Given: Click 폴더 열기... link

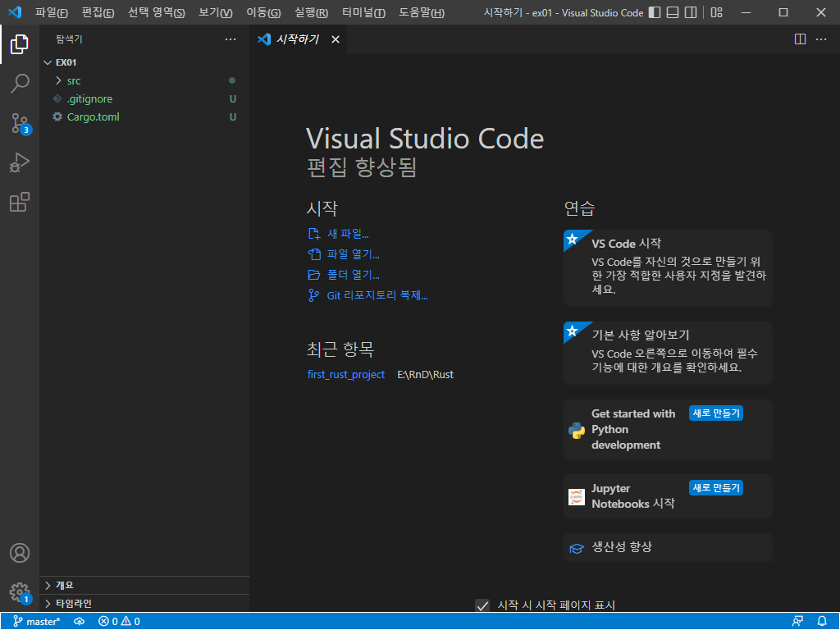Looking at the screenshot, I should (x=344, y=275).
